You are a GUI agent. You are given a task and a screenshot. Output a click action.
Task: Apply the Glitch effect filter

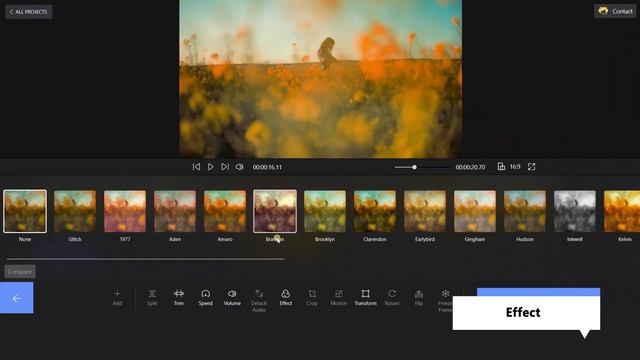(75, 211)
